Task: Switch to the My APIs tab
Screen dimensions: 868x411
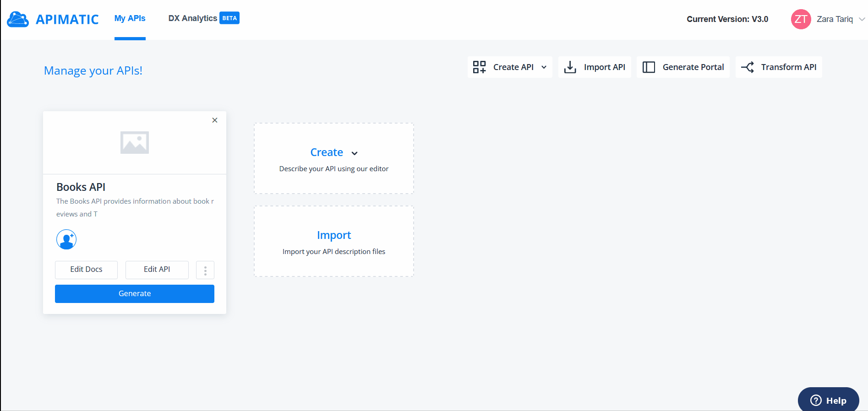Action: pos(130,18)
